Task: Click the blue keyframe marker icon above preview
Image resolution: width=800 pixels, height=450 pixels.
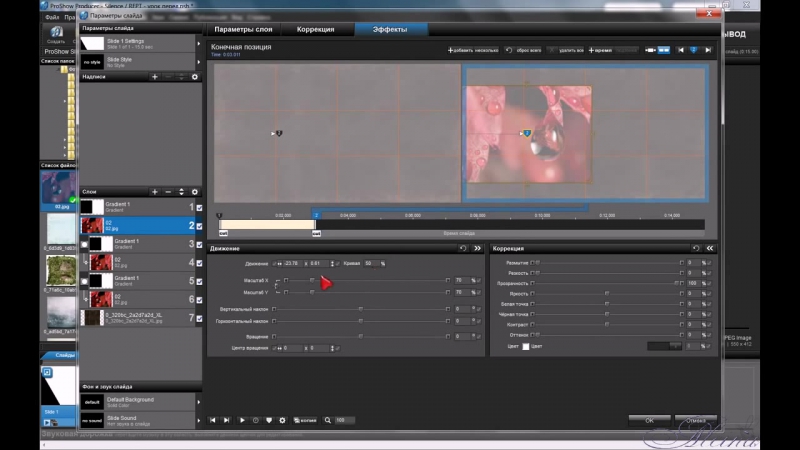Action: (x=693, y=50)
